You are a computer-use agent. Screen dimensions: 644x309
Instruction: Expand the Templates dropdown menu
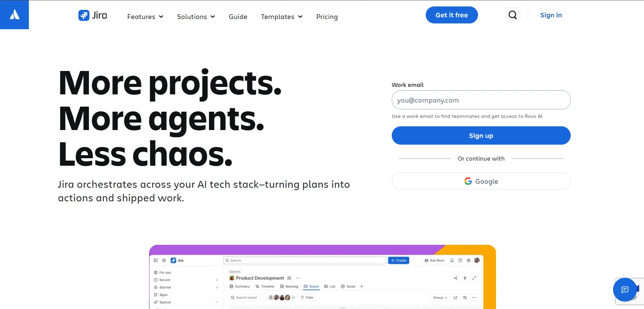pos(282,17)
